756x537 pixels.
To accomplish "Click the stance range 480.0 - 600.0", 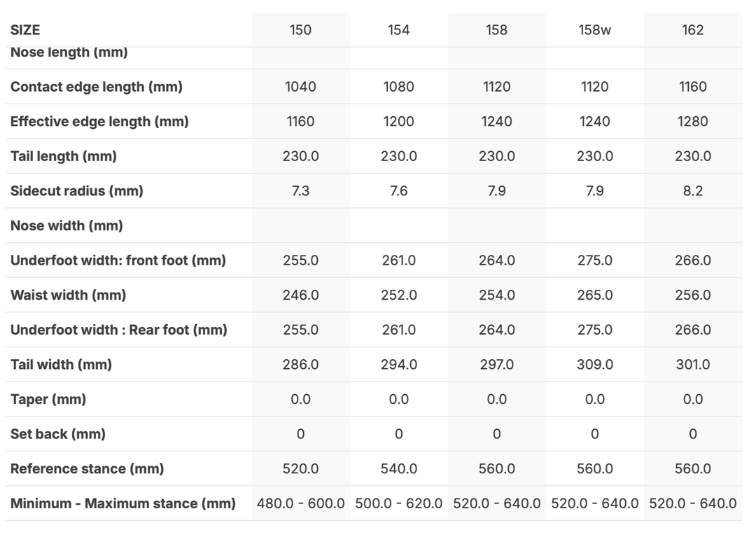I will point(300,503).
